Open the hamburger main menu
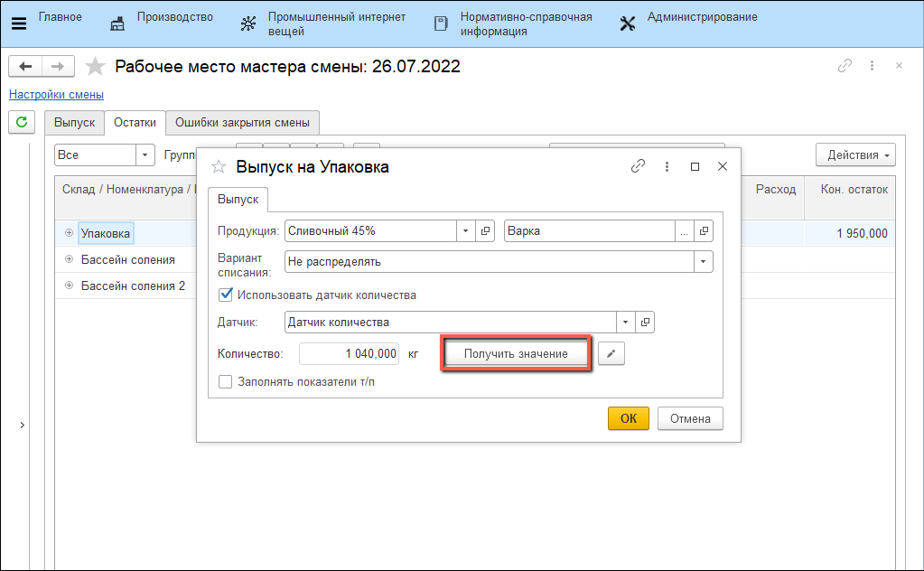 (x=18, y=23)
